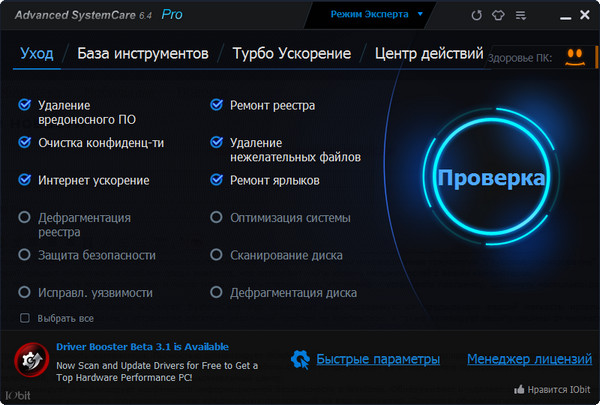600x405 pixels.
Task: Enable Дефрагментация реестра option
Action: [x=24, y=217]
